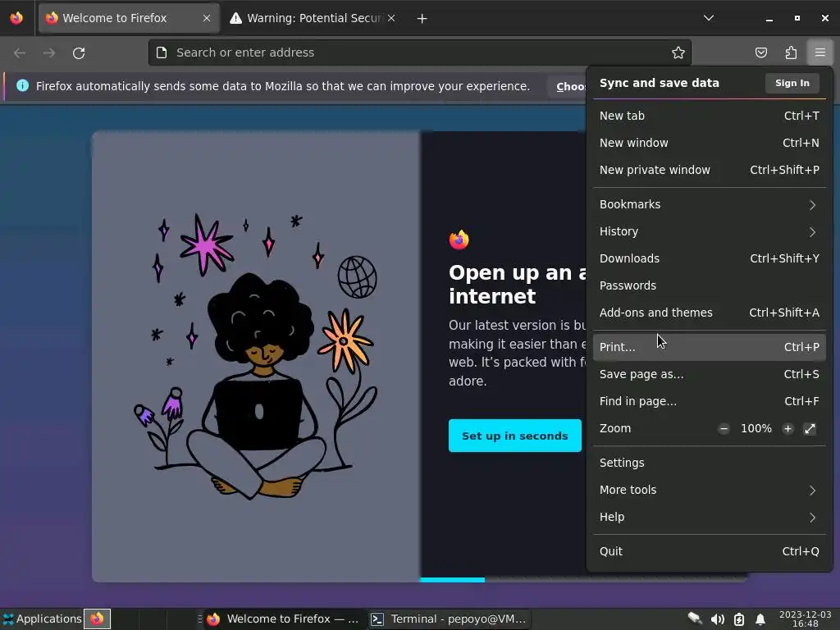The width and height of the screenshot is (840, 630).
Task: Click Set up in seconds button
Action: 515,436
